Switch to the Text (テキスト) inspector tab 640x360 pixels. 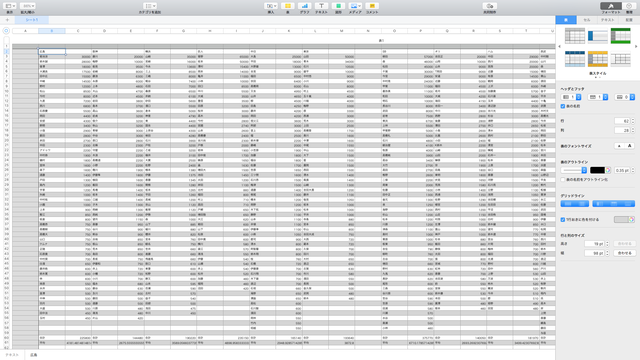point(607,20)
